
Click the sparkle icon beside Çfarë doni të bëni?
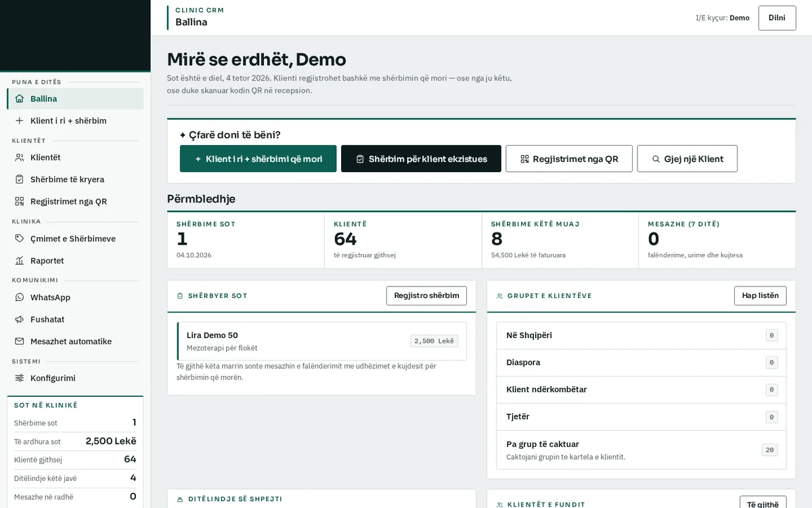[x=183, y=135]
